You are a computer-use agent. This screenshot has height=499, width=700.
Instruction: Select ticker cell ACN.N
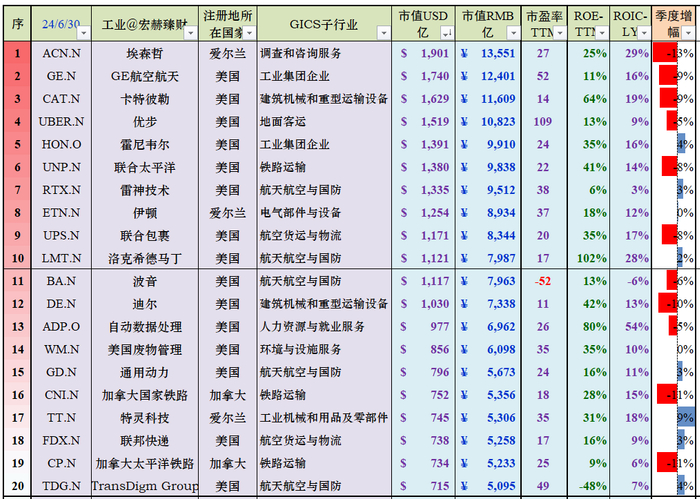click(62, 54)
